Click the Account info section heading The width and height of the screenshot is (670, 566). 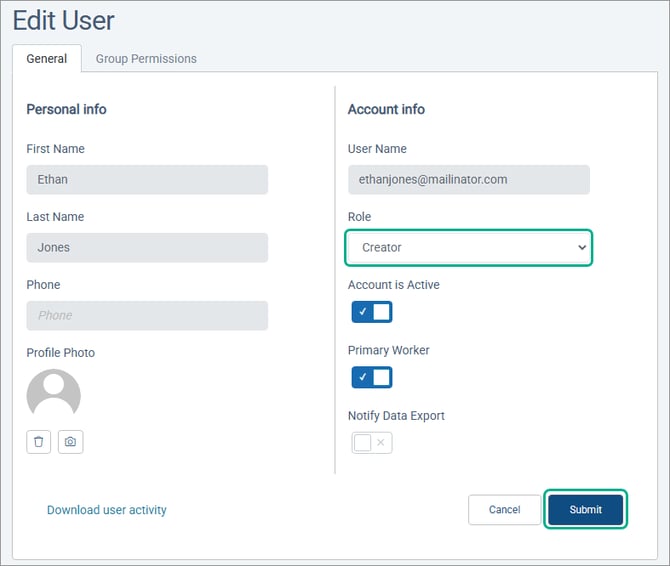[386, 109]
